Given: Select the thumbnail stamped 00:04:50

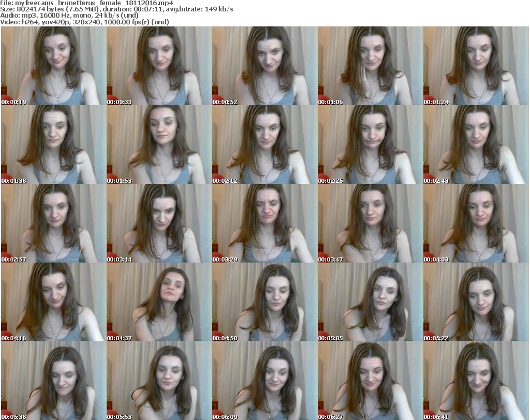Looking at the screenshot, I should 264,302.
